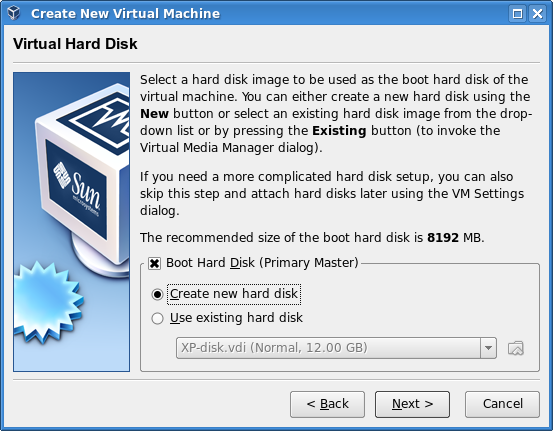The image size is (553, 431).
Task: Click the Create New Virtual Machine title text
Action: click(x=125, y=14)
